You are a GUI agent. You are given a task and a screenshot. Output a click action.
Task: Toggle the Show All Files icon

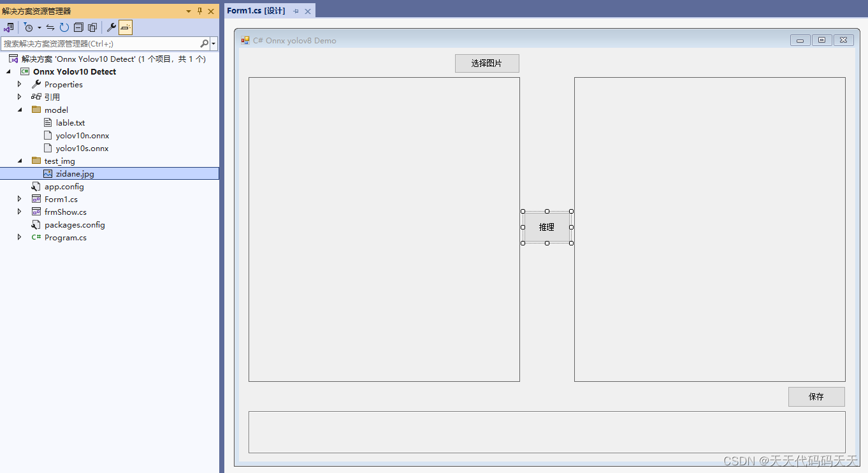point(92,27)
